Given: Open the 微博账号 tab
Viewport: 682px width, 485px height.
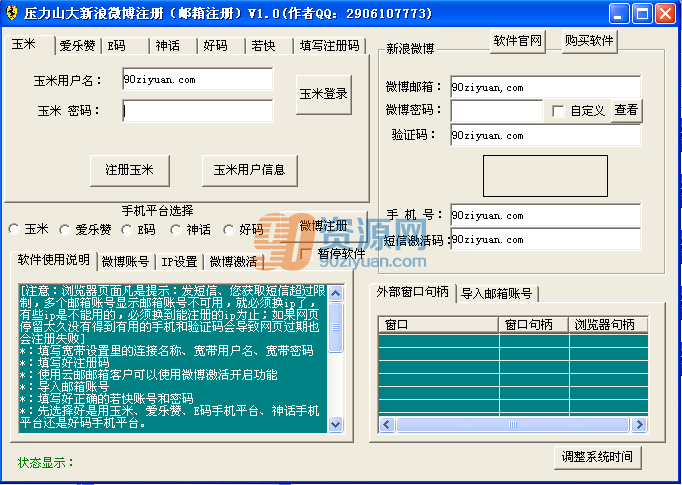Looking at the screenshot, I should click(125, 261).
